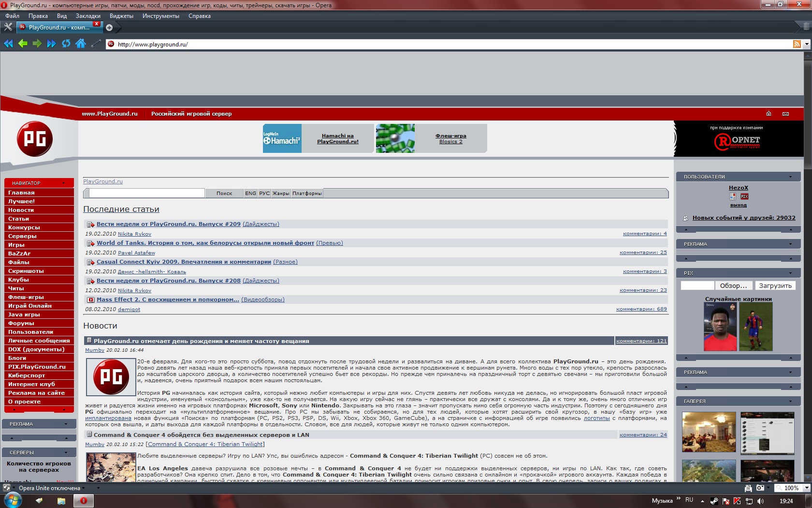This screenshot has width=812, height=508.
Task: Click the PG site logo
Action: click(35, 139)
